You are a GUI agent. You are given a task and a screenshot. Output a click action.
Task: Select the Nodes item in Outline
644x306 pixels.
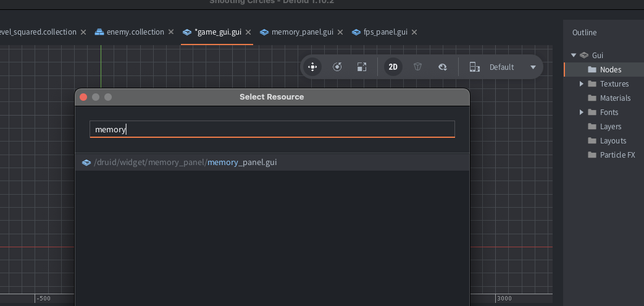click(610, 69)
